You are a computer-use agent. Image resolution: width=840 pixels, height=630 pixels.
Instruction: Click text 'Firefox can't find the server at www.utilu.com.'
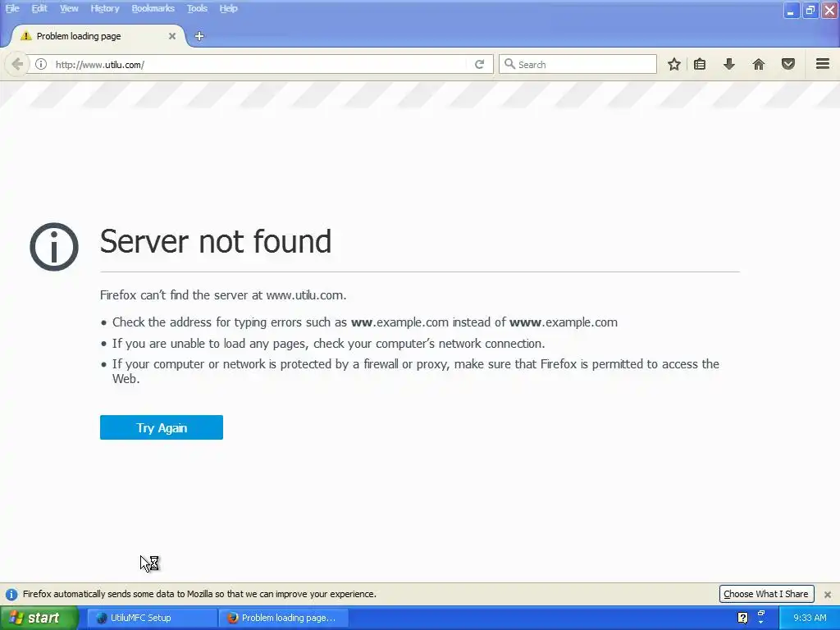coord(223,295)
